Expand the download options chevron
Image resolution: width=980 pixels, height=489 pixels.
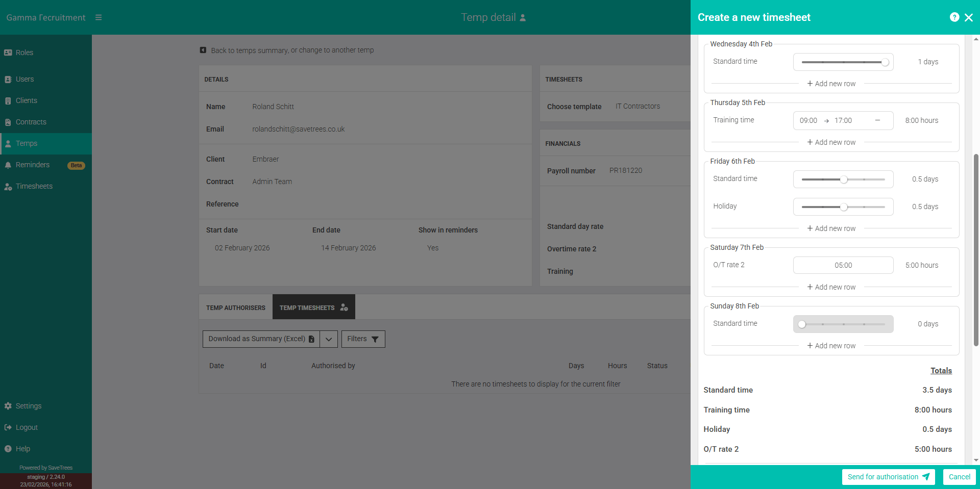click(329, 339)
